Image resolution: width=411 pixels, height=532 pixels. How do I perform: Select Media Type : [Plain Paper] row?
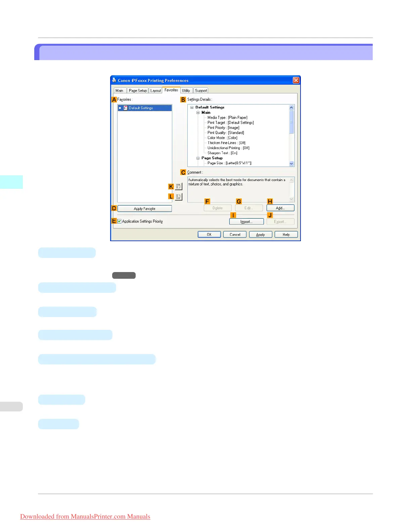[227, 118]
